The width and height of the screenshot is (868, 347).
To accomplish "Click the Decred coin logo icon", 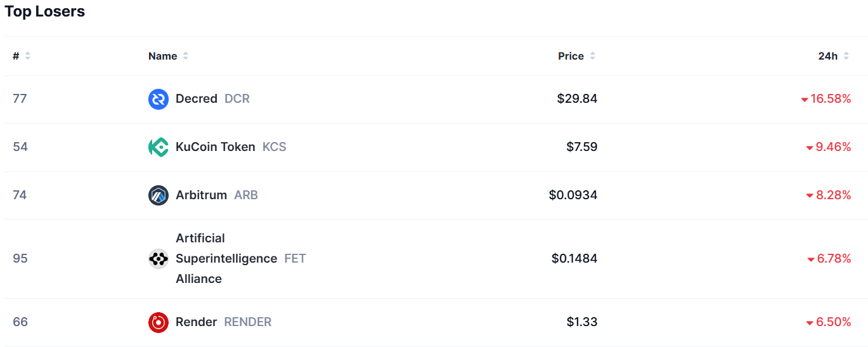I will pyautogui.click(x=159, y=99).
